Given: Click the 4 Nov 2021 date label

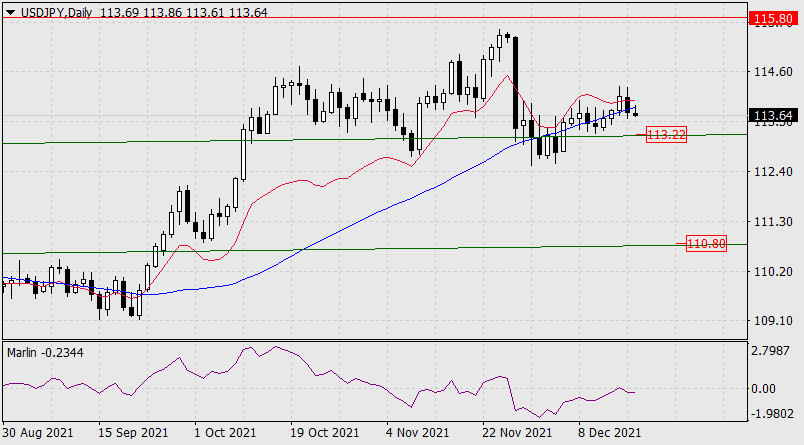Looking at the screenshot, I should tap(417, 433).
